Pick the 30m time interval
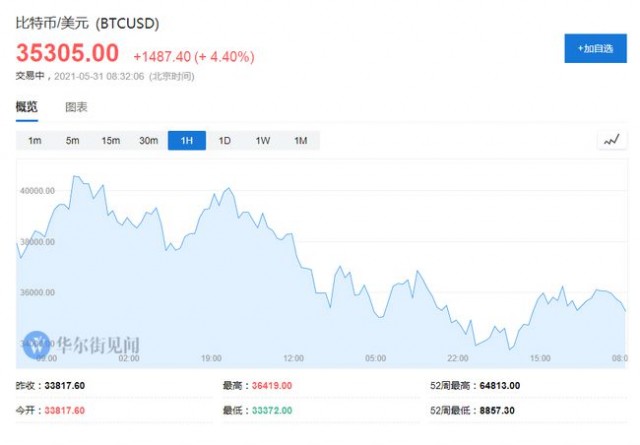Screen dimensions: 640x445 point(149,140)
